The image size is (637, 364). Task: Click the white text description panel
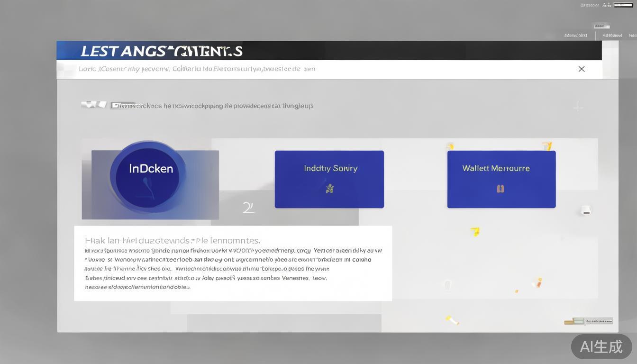(233, 264)
